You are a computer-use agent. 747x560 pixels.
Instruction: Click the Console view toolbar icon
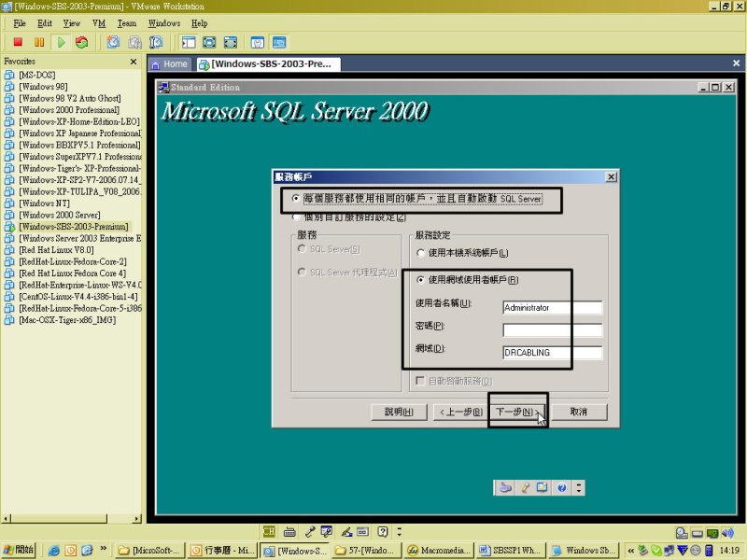coord(279,42)
